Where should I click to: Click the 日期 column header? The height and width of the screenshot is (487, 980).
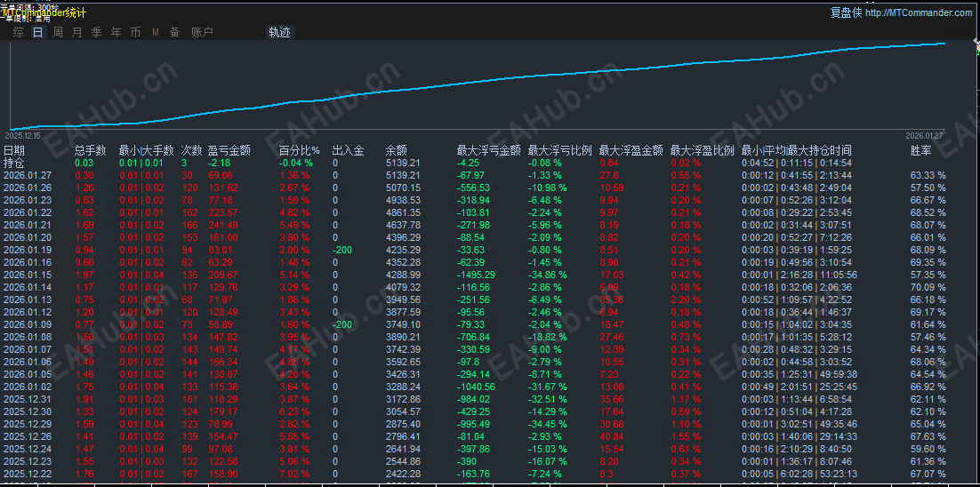[14, 150]
